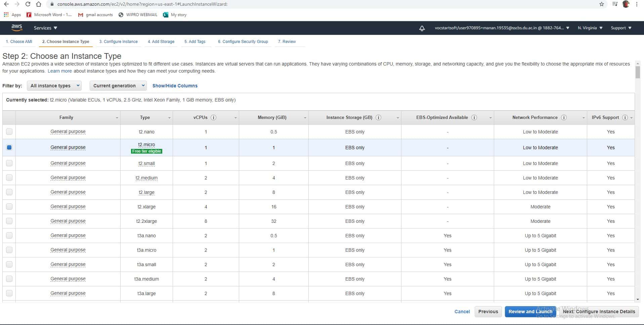
Task: Click the AWS logo home icon
Action: [x=16, y=28]
